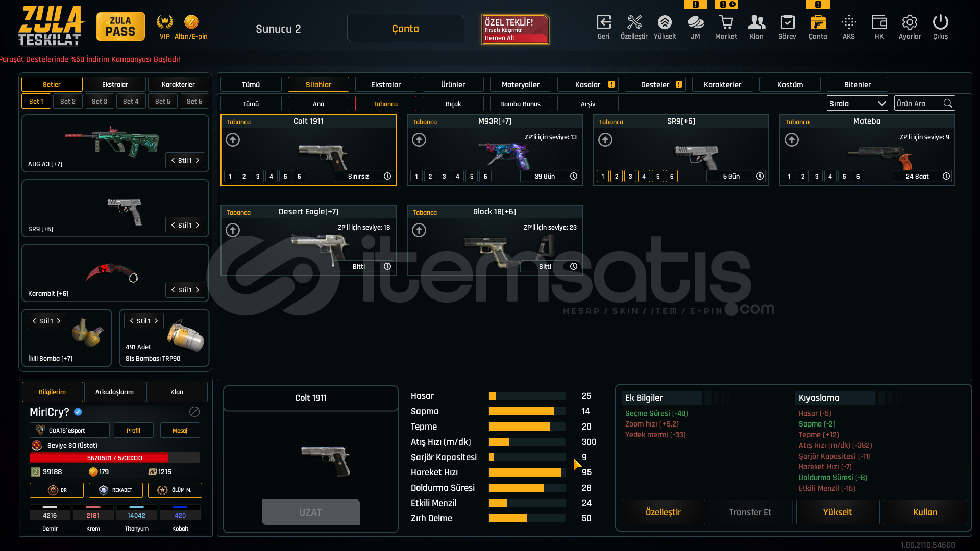Click the Ürün Ara search field

click(x=919, y=104)
